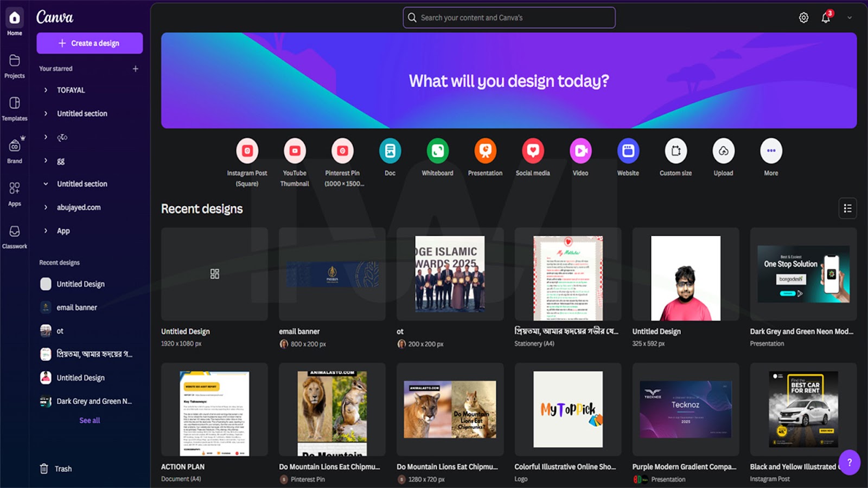Expand first Untitled section in starred

pyautogui.click(x=46, y=113)
